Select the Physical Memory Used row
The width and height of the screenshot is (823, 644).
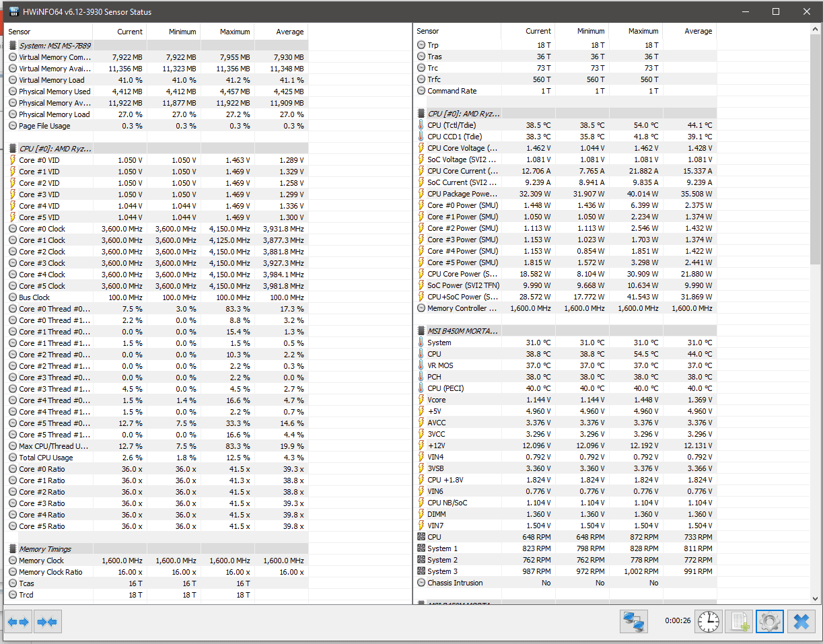[157, 92]
